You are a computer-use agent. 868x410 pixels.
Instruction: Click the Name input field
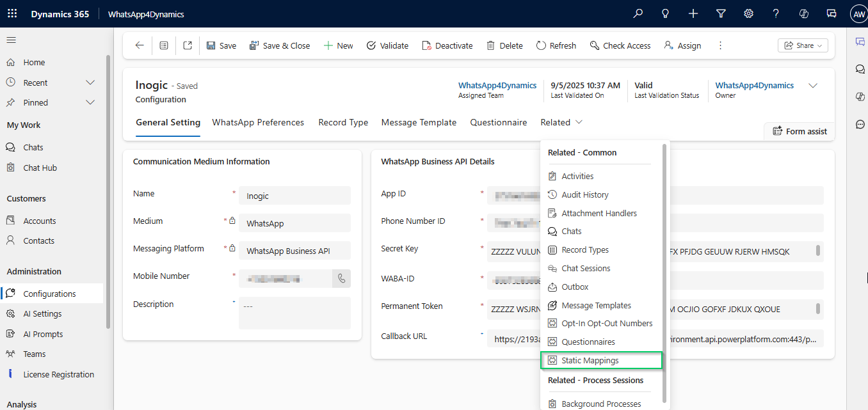click(x=294, y=196)
